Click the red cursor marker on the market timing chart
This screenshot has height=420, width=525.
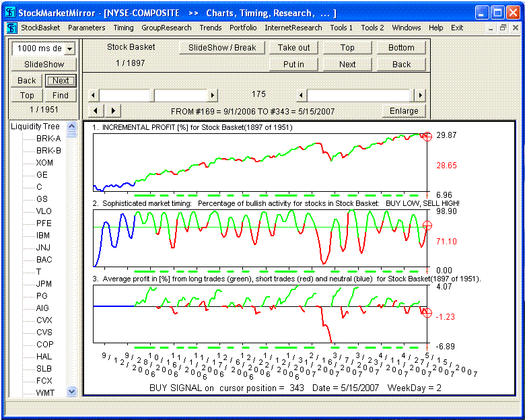pyautogui.click(x=427, y=225)
